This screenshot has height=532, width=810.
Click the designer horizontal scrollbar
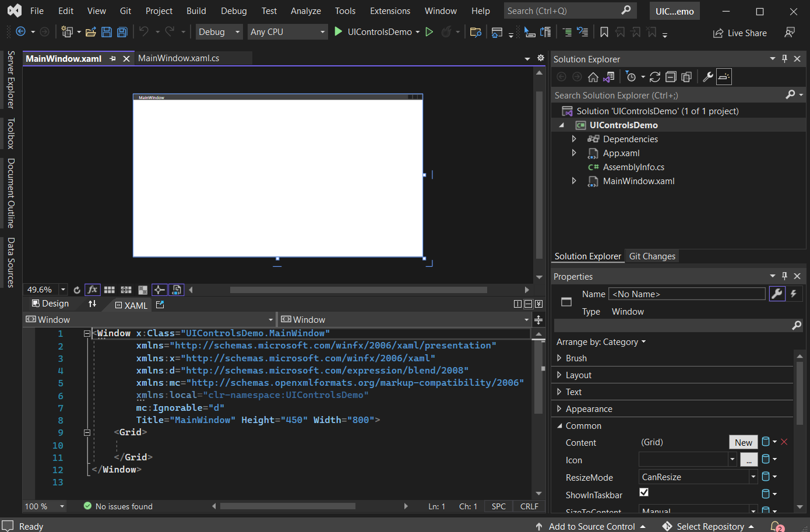pyautogui.click(x=358, y=290)
